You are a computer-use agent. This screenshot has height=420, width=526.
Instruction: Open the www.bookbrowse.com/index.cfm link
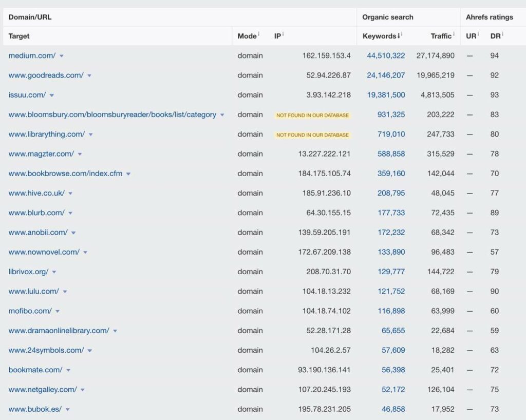pyautogui.click(x=65, y=174)
